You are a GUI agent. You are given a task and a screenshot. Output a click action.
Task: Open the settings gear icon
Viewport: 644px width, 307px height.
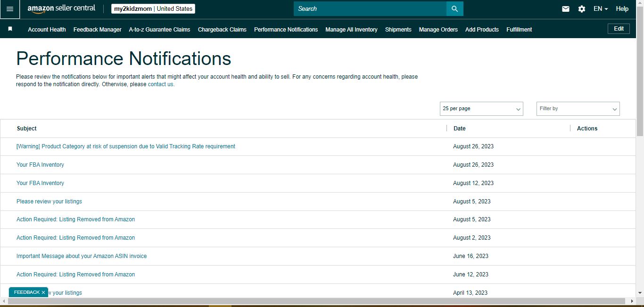click(x=582, y=9)
